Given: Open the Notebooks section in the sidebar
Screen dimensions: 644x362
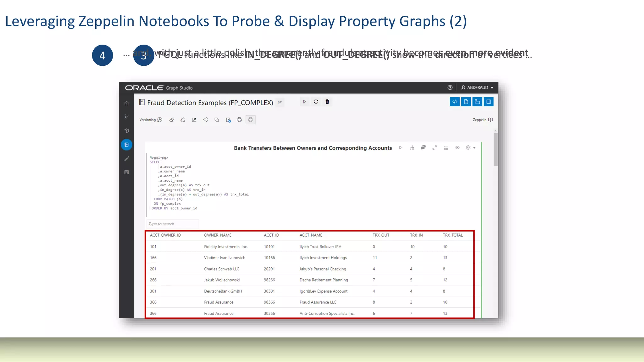Looking at the screenshot, I should coord(126,145).
